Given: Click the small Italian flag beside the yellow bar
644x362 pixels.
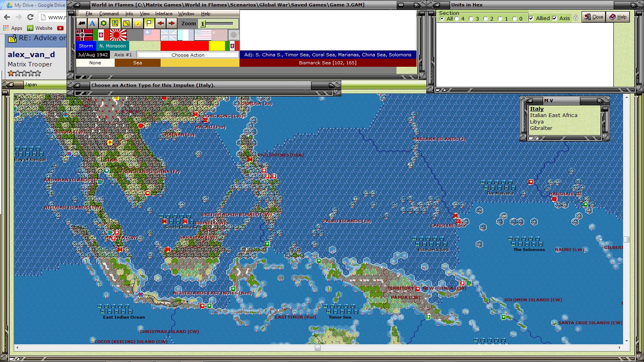Looking at the screenshot, I should point(232,46).
